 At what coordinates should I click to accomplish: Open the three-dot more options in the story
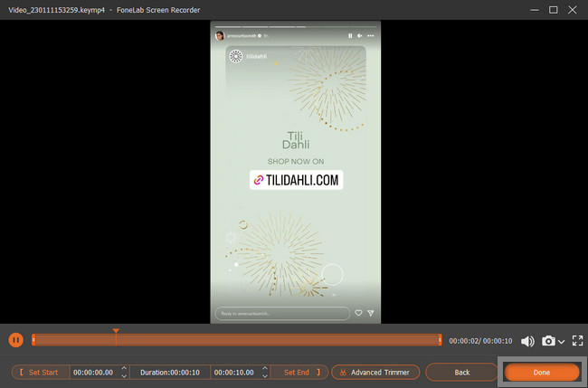(x=371, y=36)
